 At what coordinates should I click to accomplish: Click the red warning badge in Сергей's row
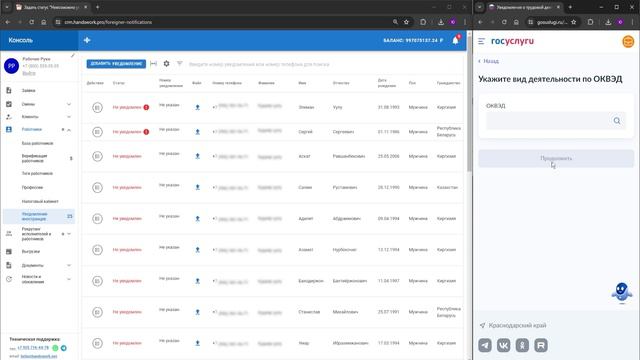point(146,132)
